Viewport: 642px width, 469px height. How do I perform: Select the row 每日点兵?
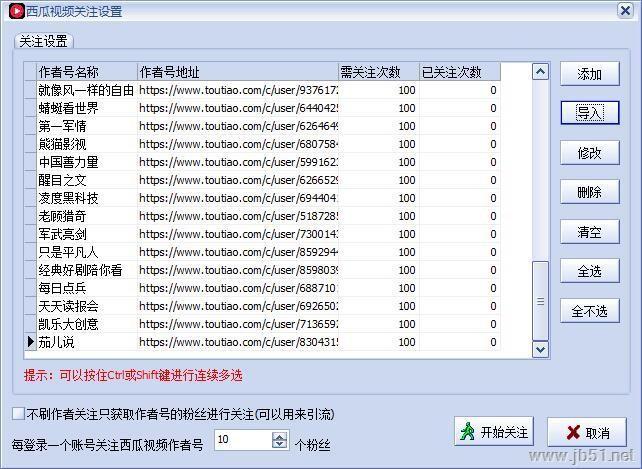262,288
